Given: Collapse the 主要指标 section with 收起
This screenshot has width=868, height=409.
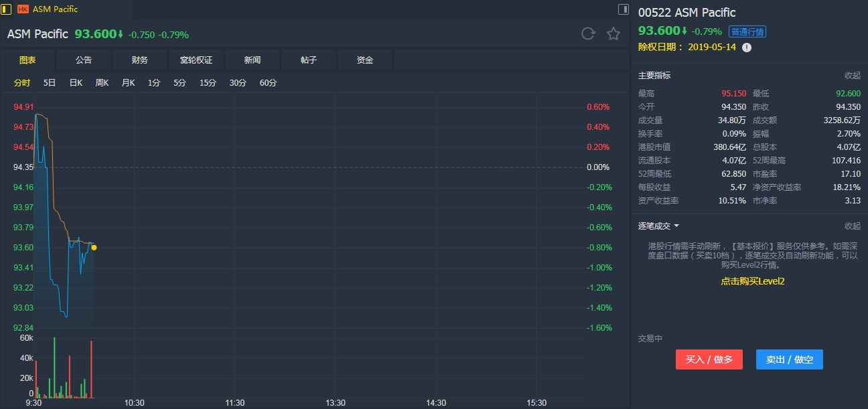Looking at the screenshot, I should point(853,76).
